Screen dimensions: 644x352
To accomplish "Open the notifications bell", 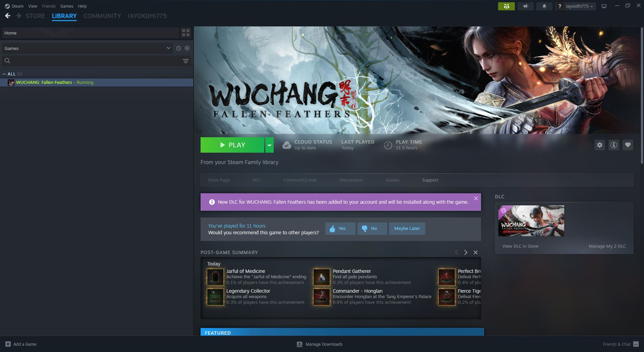I will pyautogui.click(x=544, y=6).
